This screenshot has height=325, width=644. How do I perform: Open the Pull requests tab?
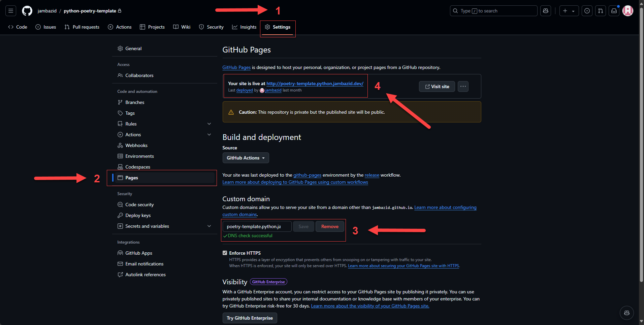pos(82,27)
